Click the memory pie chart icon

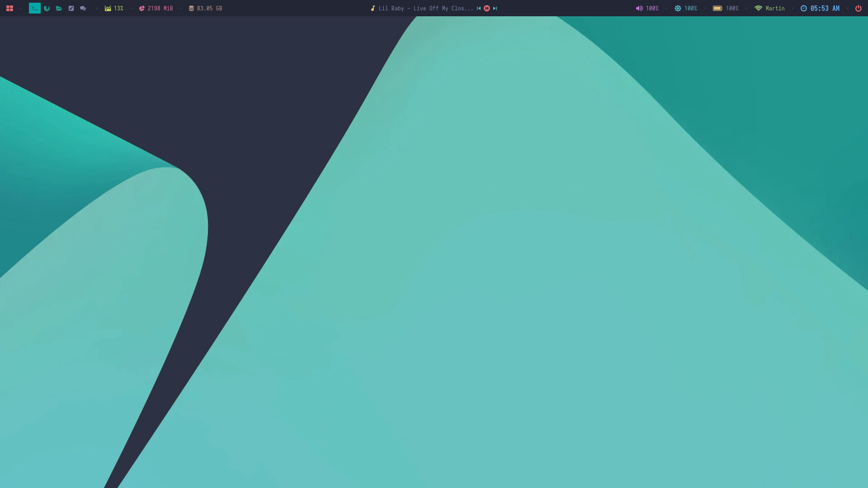(142, 8)
